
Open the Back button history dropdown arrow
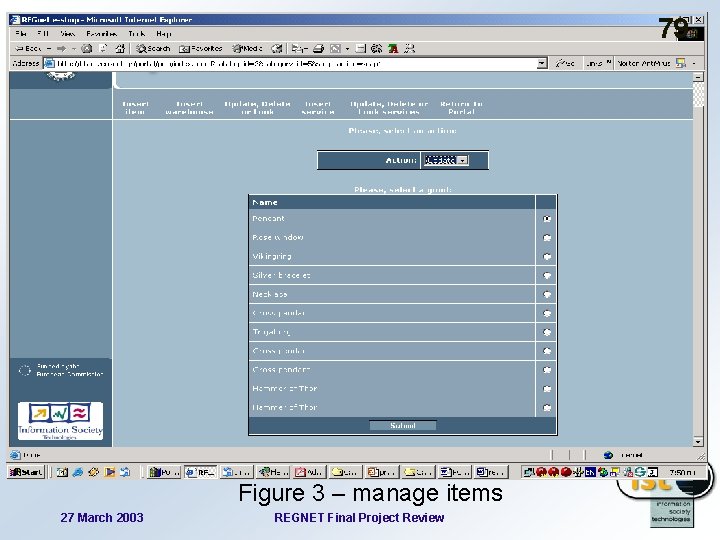49,48
